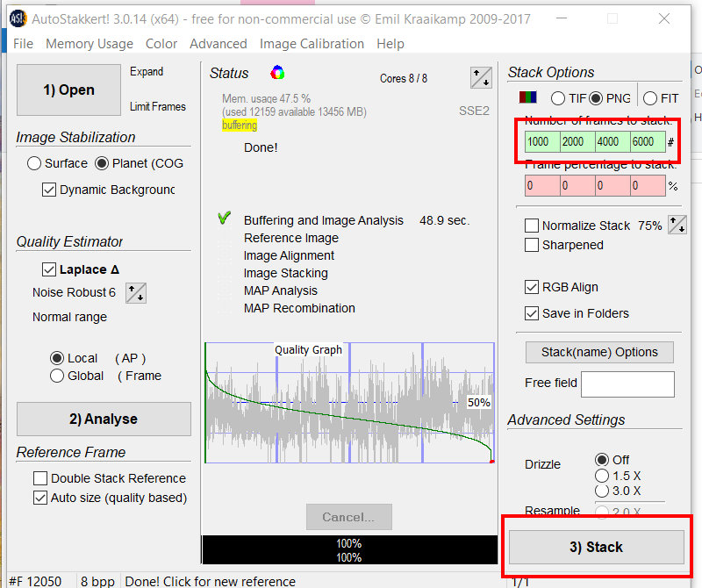
Task: Click the 8 bpp status entry
Action: (x=97, y=581)
